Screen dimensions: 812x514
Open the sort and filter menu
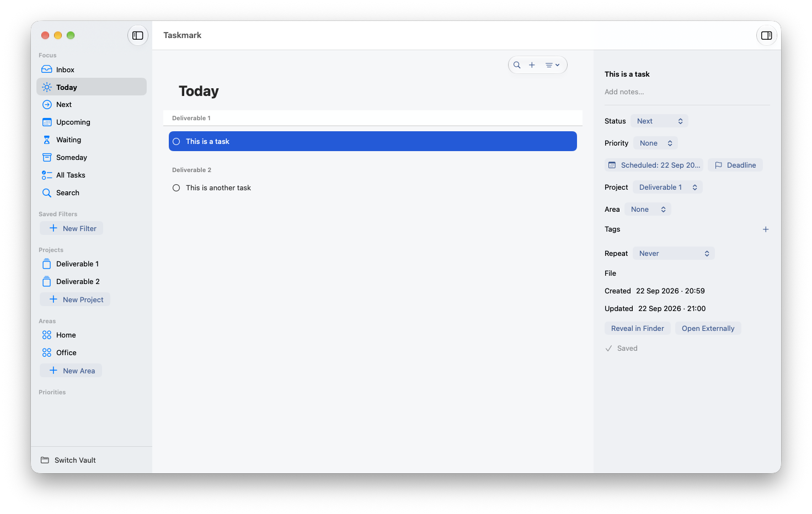(552, 65)
